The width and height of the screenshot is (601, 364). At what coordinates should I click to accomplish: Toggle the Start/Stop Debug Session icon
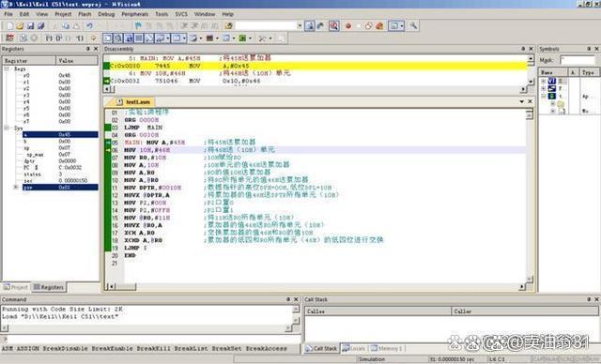coord(334,25)
